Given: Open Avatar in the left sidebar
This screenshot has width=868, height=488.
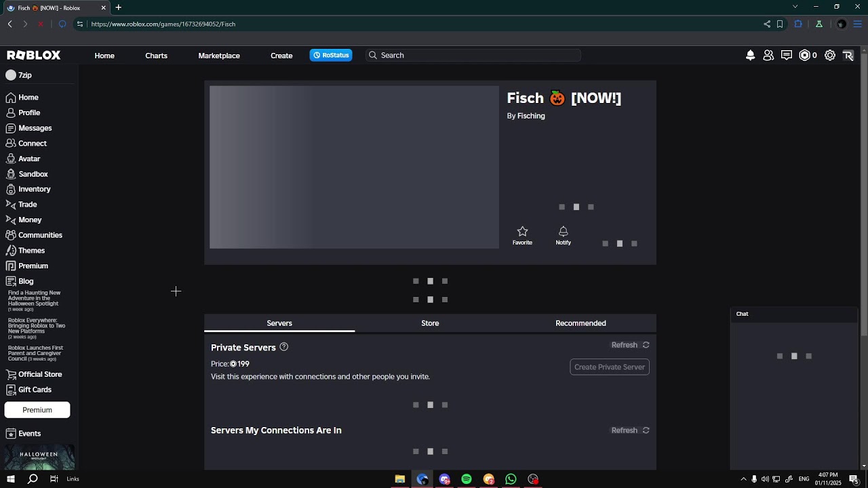Looking at the screenshot, I should click(24, 159).
